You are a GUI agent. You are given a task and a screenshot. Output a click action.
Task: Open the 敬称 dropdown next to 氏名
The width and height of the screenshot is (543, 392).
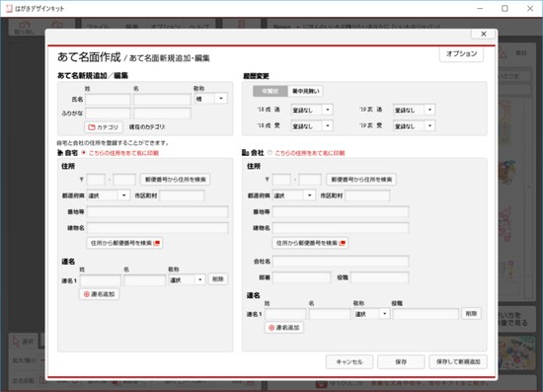click(x=211, y=99)
